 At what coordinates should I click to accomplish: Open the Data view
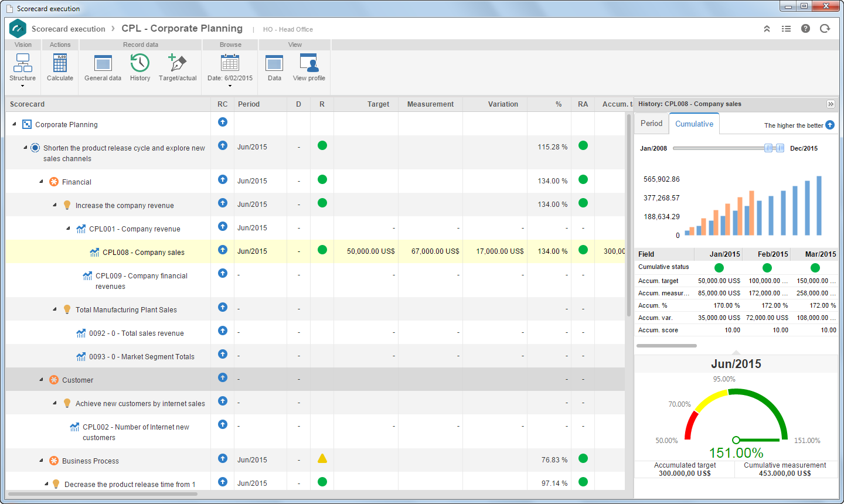[274, 67]
